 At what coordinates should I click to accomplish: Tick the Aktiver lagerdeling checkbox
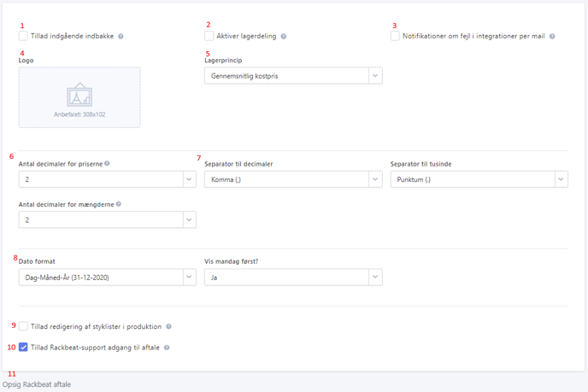pos(209,36)
